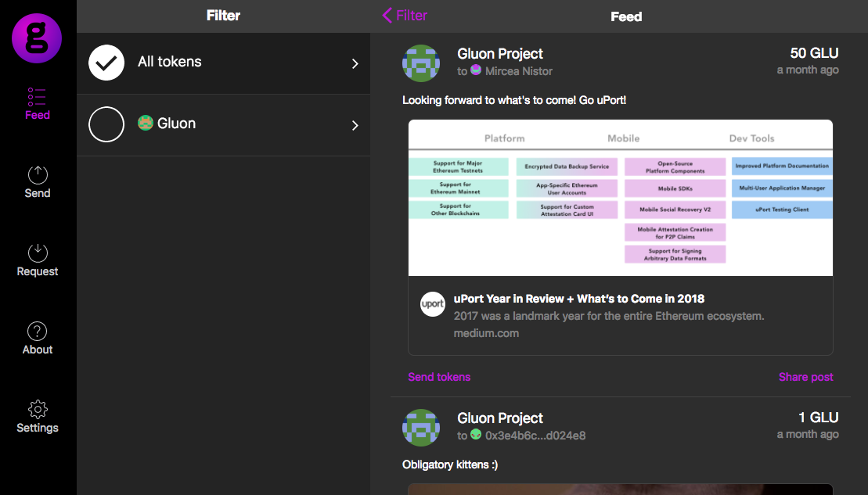Open the About question mark icon

38,331
